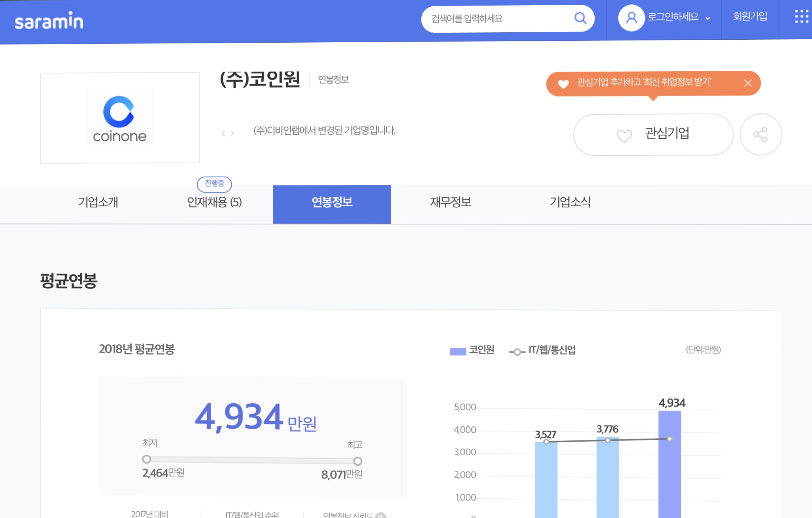Open the grid apps menu icon
Screen dimensions: 812x518
coord(802,17)
